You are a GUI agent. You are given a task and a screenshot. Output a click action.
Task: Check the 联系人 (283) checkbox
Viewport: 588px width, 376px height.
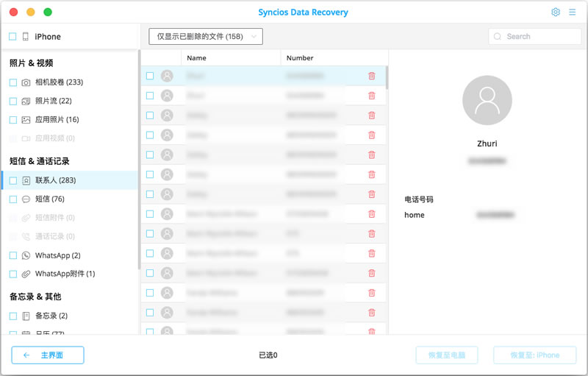(x=13, y=180)
